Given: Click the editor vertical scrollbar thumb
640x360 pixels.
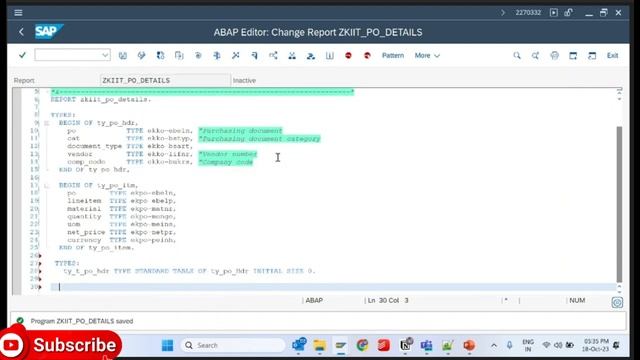Looking at the screenshot, I should point(619,204).
